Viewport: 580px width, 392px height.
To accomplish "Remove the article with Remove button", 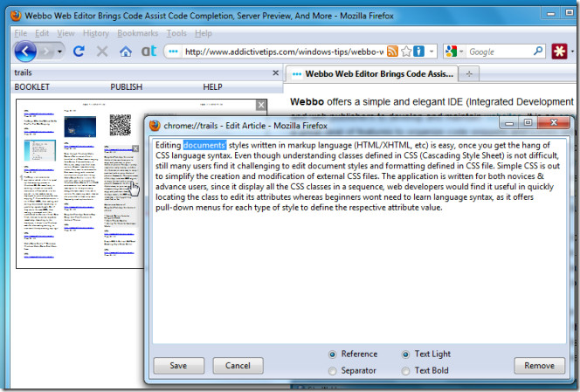I will (x=539, y=366).
